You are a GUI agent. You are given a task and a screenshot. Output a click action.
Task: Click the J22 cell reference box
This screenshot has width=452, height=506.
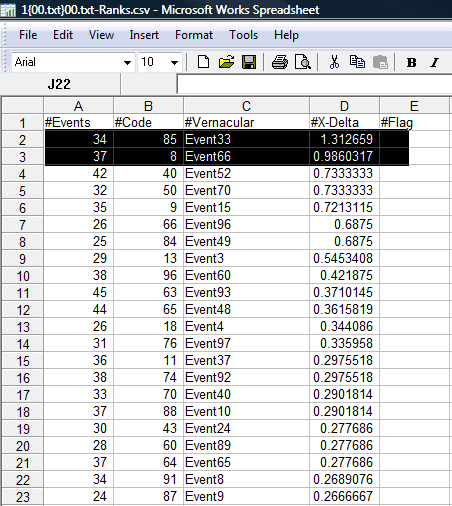[x=59, y=84]
